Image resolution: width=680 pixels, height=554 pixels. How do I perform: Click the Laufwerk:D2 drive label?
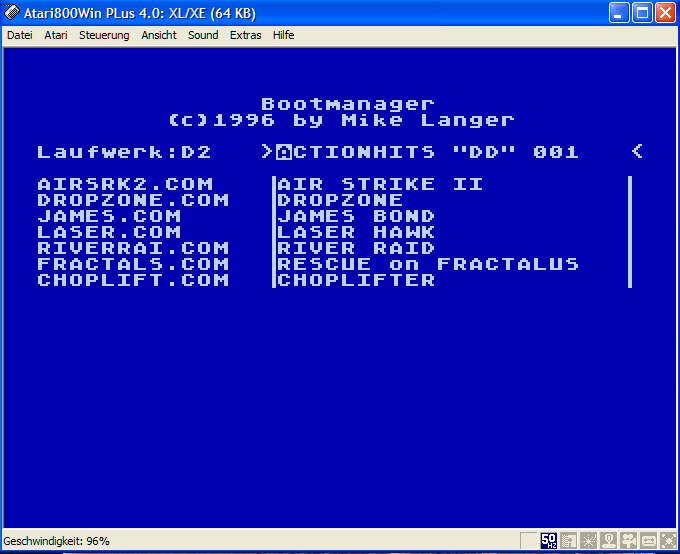[x=124, y=152]
